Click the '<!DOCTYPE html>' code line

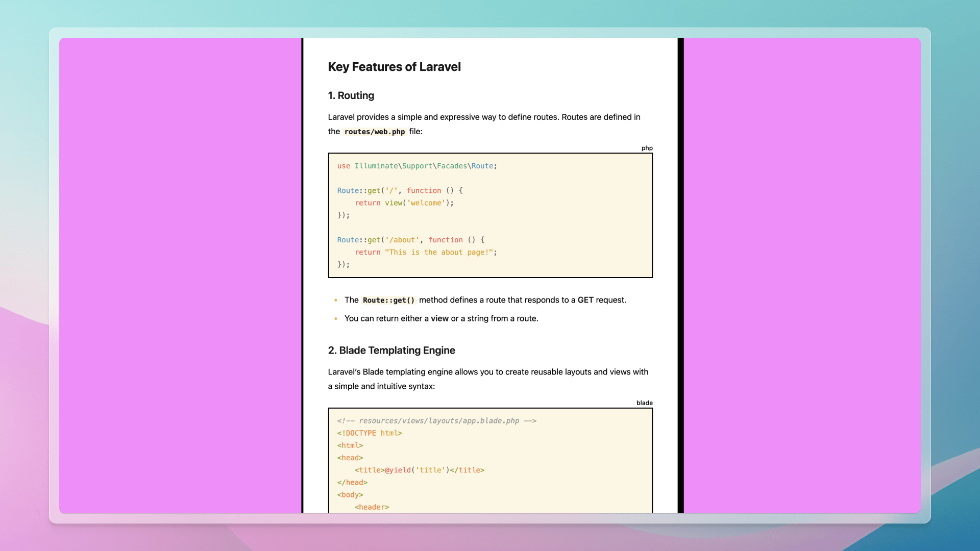point(370,433)
